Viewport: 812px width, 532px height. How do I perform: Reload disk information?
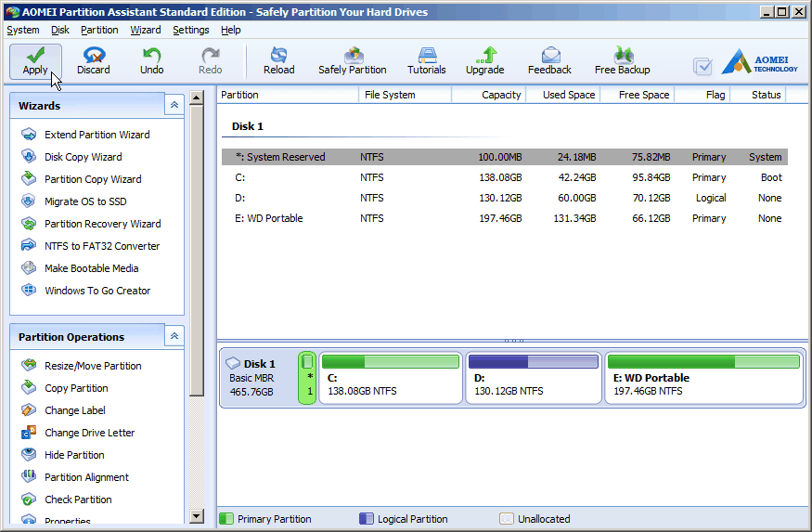pos(278,61)
